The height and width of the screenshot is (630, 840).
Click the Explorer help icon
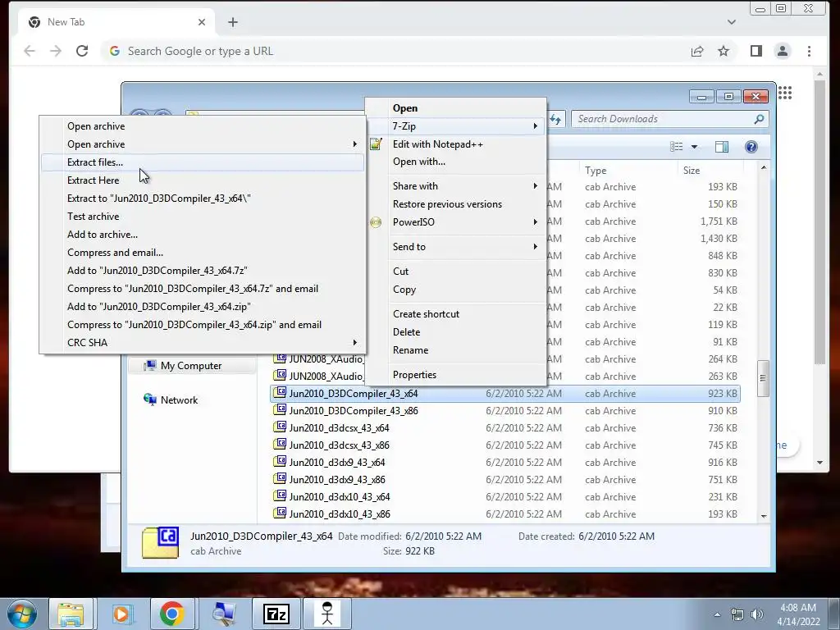pos(751,147)
